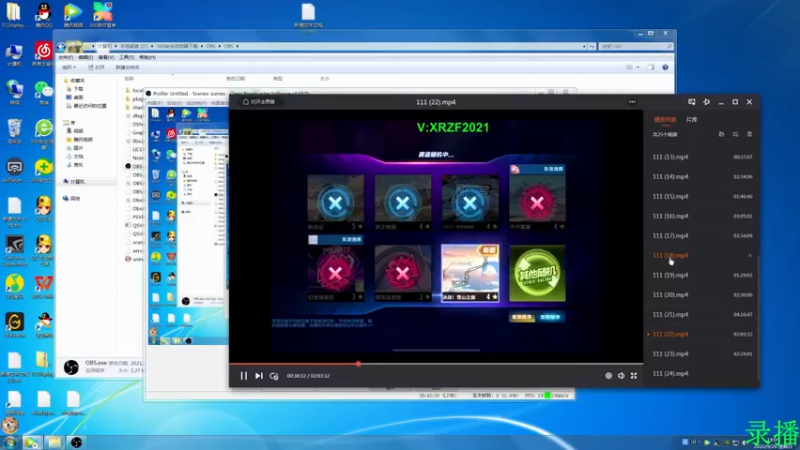Click the pin-on-top icon in player title bar
This screenshot has width=800, height=450.
[706, 102]
